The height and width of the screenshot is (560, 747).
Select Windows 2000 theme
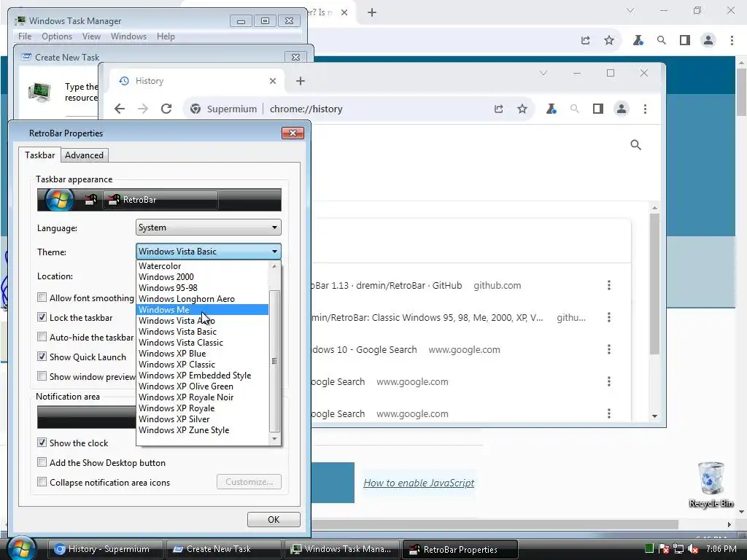click(x=203, y=276)
